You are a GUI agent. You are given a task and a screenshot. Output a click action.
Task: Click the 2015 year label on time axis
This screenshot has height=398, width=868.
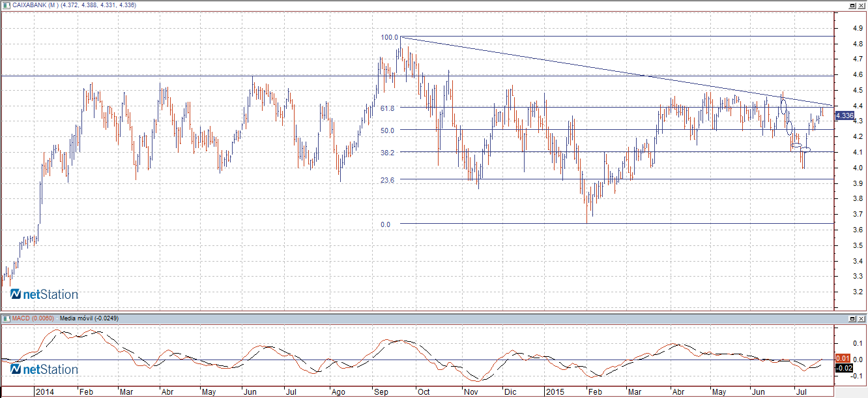coord(555,393)
